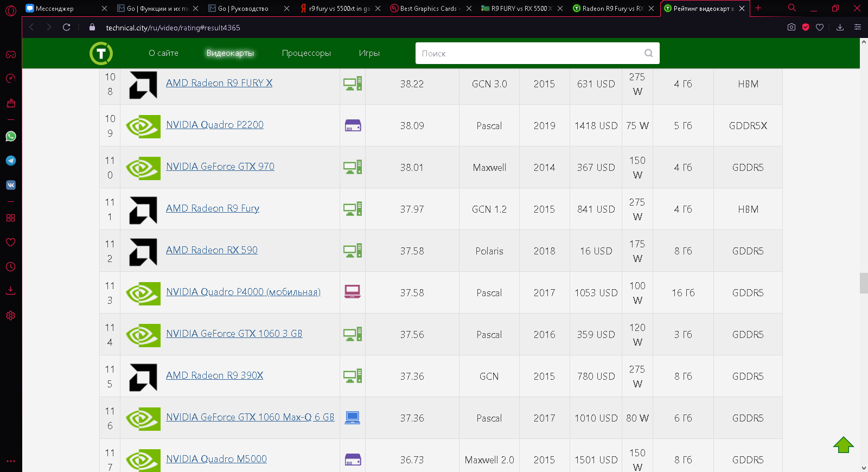Open Speed Dial grid icon in sidebar
The image size is (868, 472).
11,218
